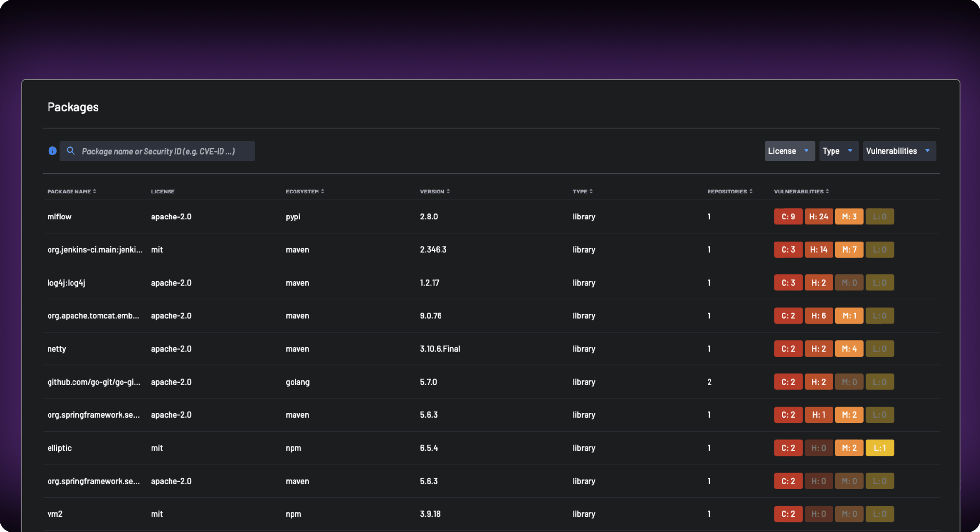Viewport: 980px width, 532px height.
Task: Sort by Package Name column arrows
Action: (x=94, y=192)
